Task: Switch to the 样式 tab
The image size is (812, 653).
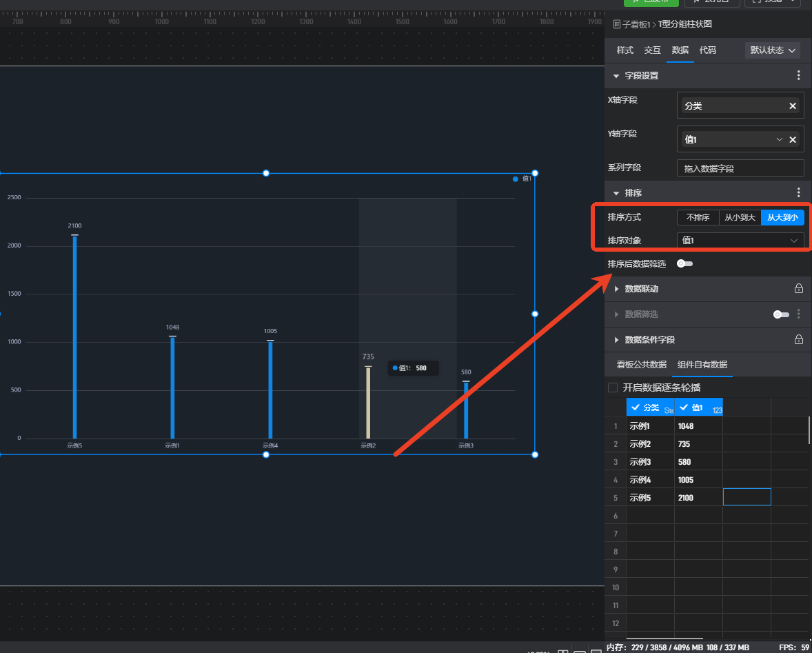Action: (x=625, y=50)
